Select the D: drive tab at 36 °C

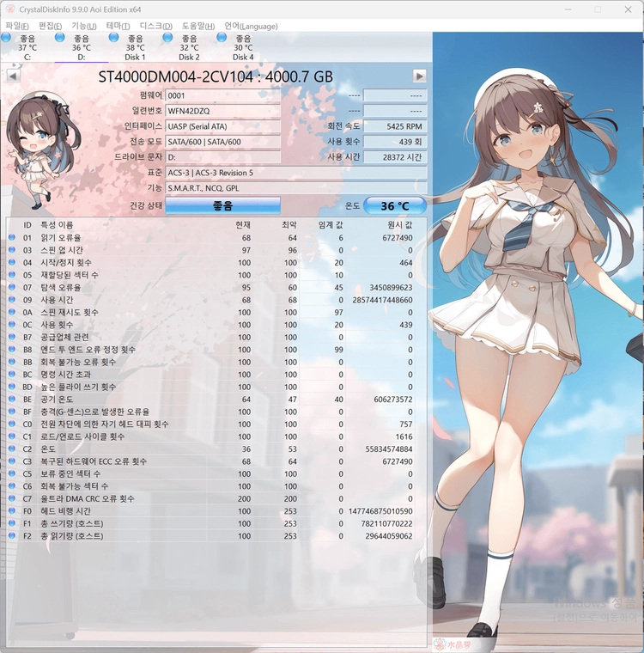point(82,47)
